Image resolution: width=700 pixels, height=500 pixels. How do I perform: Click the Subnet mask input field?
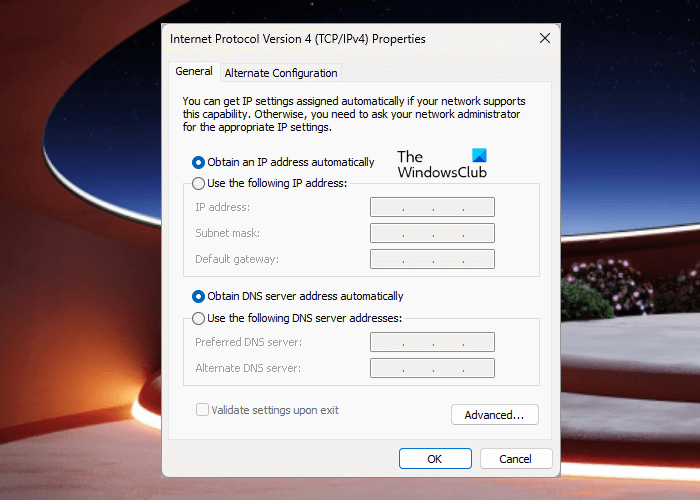pyautogui.click(x=432, y=233)
